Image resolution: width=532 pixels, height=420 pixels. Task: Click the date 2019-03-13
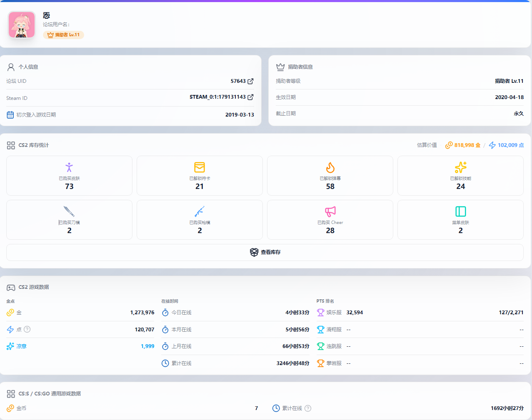(240, 115)
